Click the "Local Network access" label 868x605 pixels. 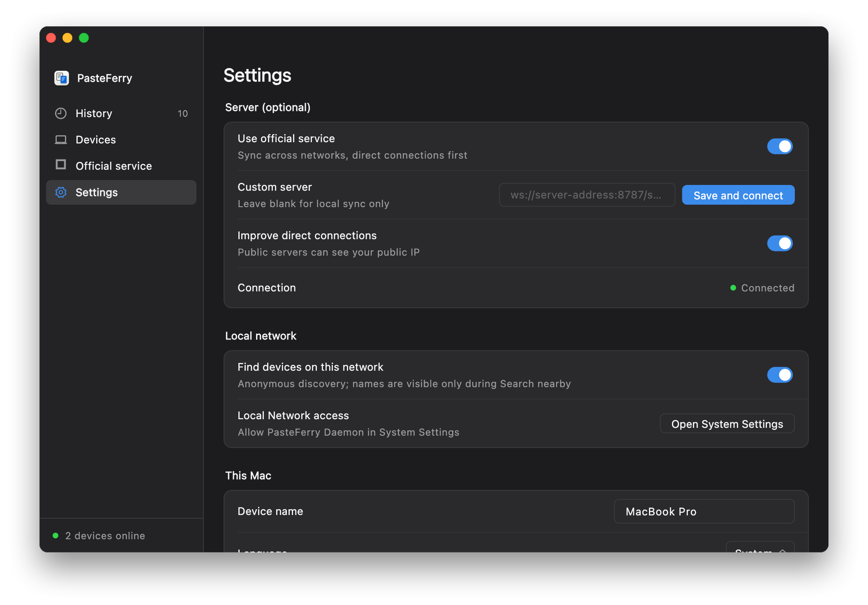coord(293,416)
